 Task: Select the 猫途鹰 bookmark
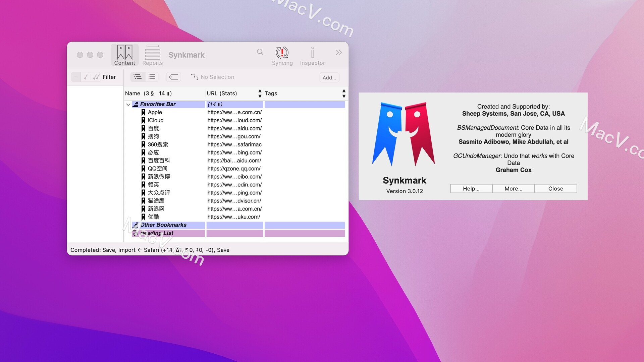click(156, 201)
